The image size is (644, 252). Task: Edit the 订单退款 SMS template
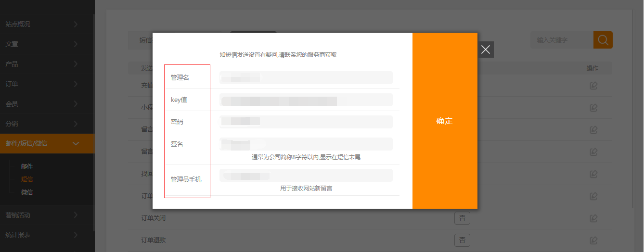(593, 240)
